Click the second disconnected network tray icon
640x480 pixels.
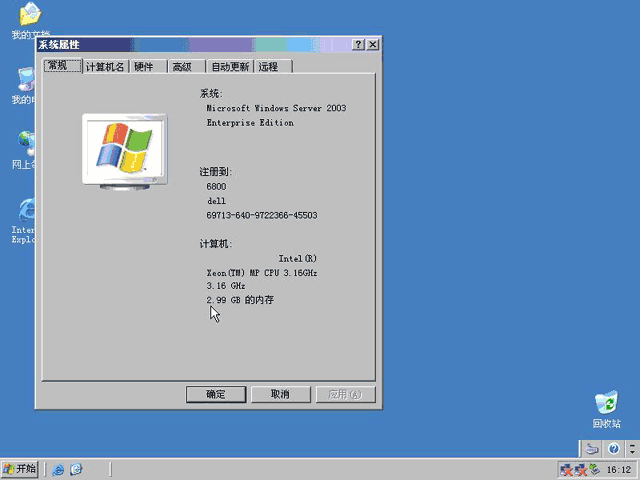(581, 470)
